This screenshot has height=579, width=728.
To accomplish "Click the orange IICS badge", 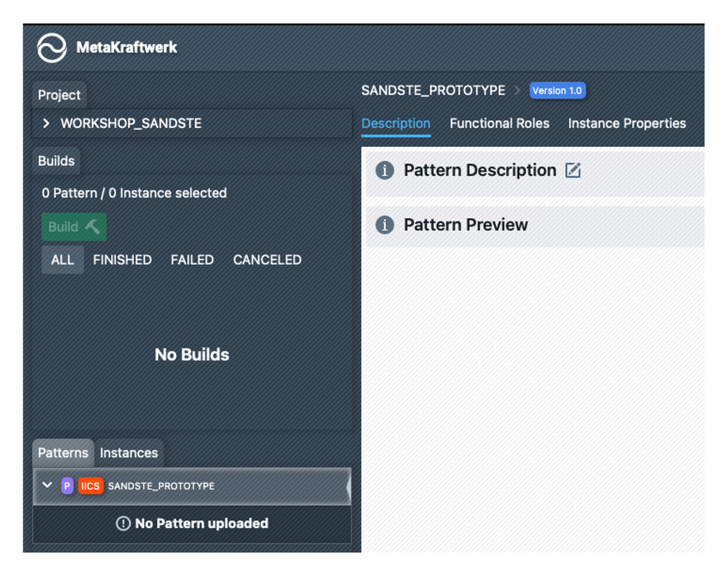I will point(91,486).
